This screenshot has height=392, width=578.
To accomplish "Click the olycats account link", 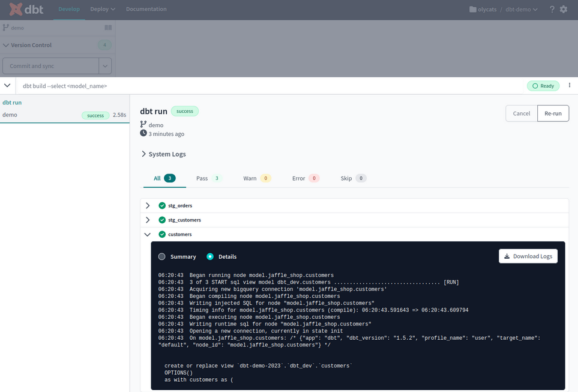I will coord(487,9).
